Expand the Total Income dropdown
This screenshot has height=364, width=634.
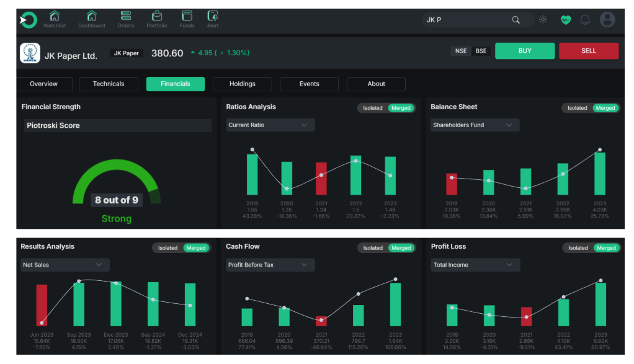(x=475, y=265)
